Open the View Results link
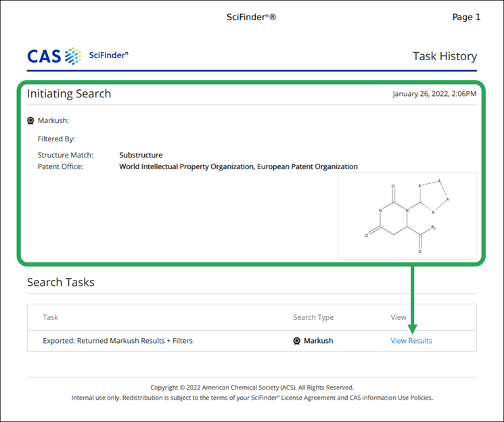 pyautogui.click(x=411, y=341)
